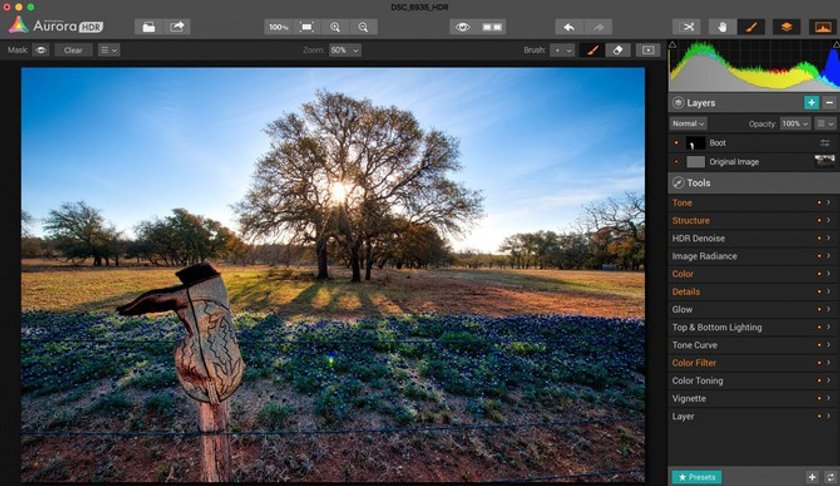840x486 pixels.
Task: Disable the Structure tool via its dot
Action: point(819,220)
